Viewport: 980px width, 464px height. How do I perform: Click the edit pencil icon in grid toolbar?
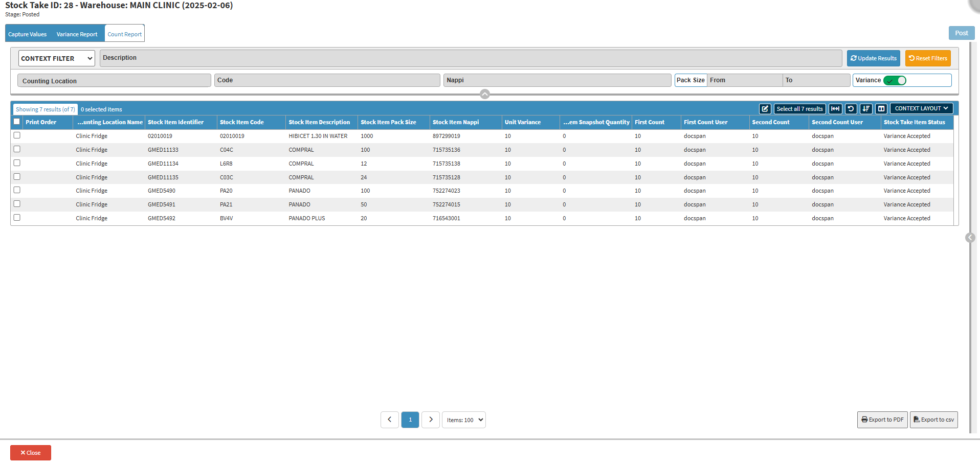pyautogui.click(x=765, y=109)
